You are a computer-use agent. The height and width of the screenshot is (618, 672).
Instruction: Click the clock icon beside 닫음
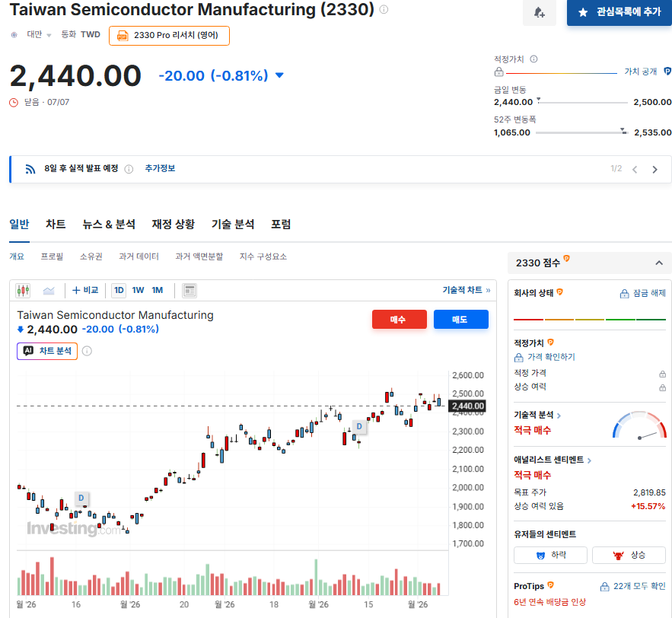(x=14, y=103)
